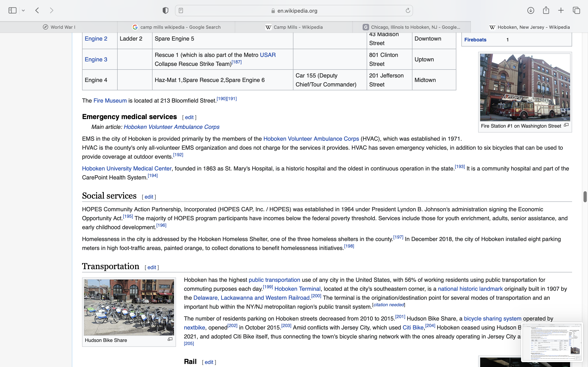Click the page vertical scrollbar handle
Screen dimensions: 588x367
pyautogui.click(x=585, y=197)
